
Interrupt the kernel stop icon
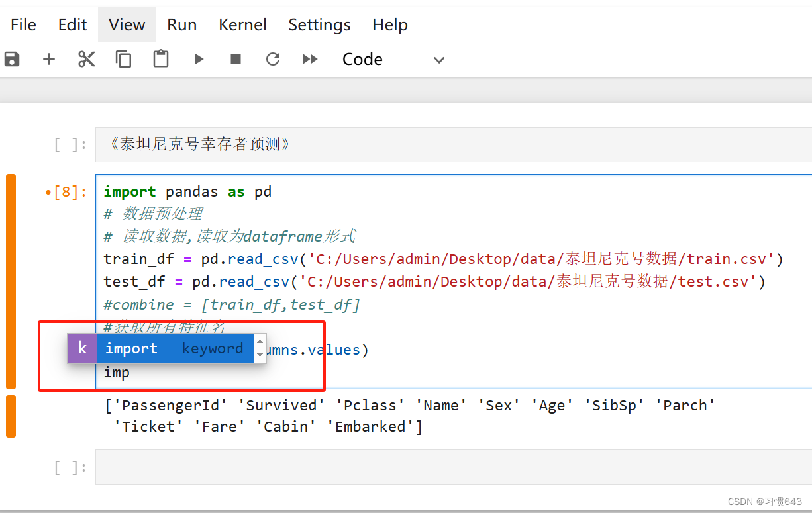click(x=236, y=59)
